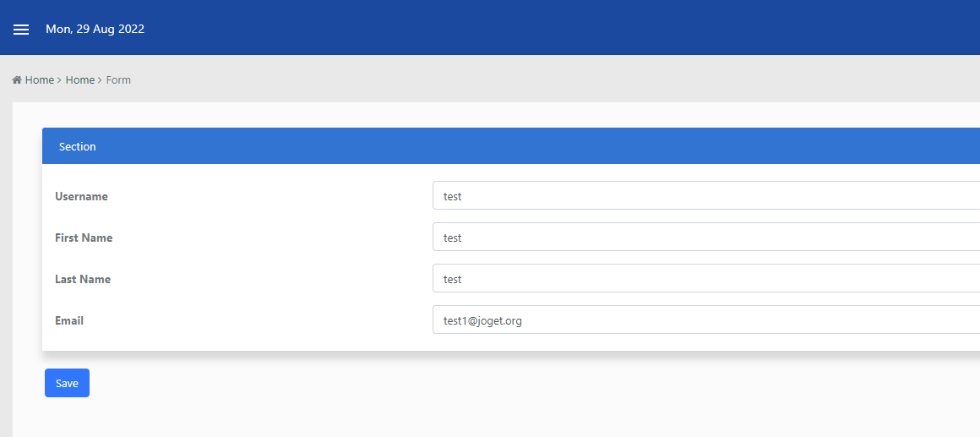Screen dimensions: 980x437
Task: Select the Form breadcrumb item
Action: click(118, 80)
